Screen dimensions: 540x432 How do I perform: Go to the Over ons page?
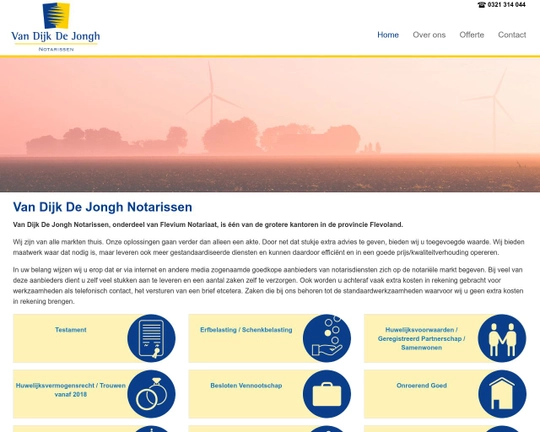(429, 35)
